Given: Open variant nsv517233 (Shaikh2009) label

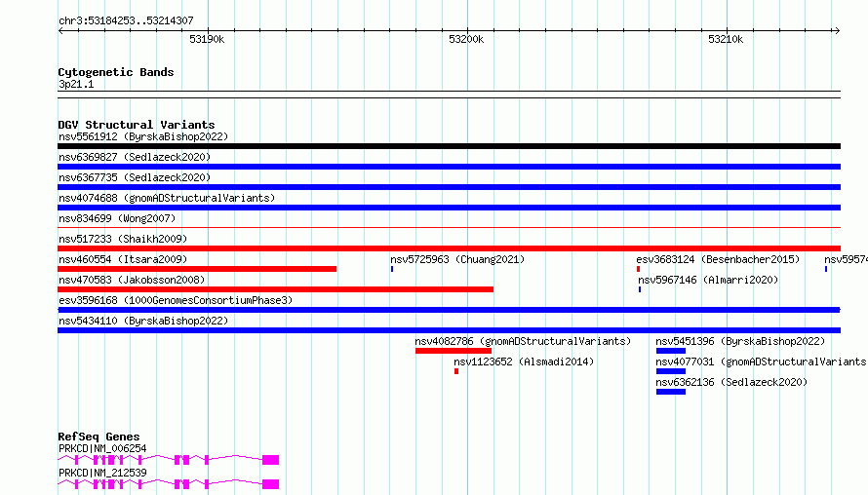Looking at the screenshot, I should (x=123, y=239).
